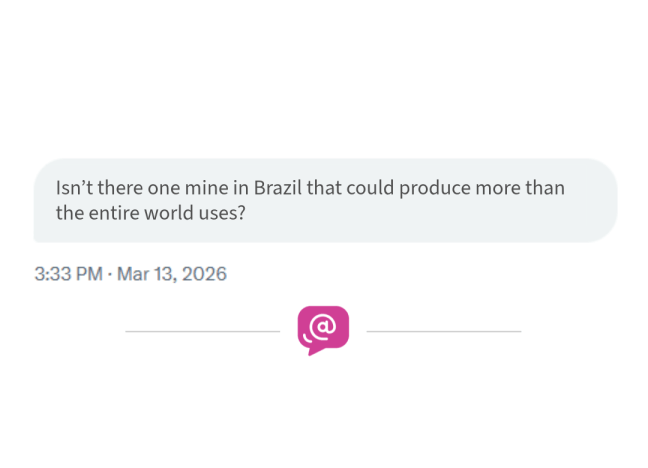Image resolution: width=648 pixels, height=468 pixels.
Task: Click the "Mar 13, 2026" date
Action: (172, 273)
